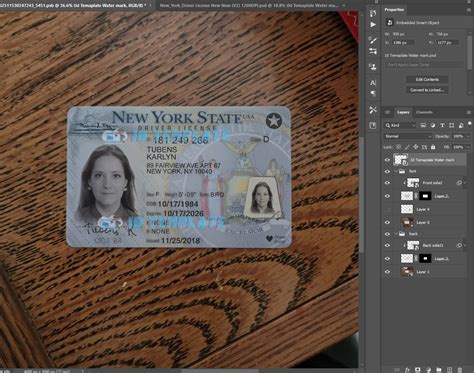This screenshot has width=474, height=373.
Task: Hide the Front side2 layer
Action: click(387, 183)
